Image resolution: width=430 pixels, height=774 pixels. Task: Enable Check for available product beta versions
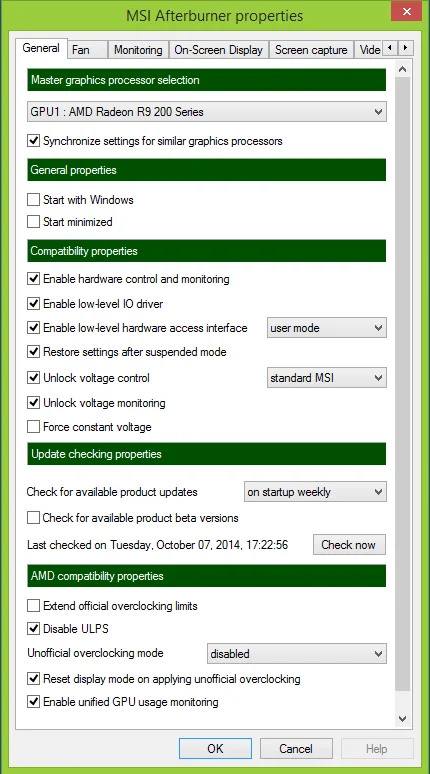pos(34,518)
